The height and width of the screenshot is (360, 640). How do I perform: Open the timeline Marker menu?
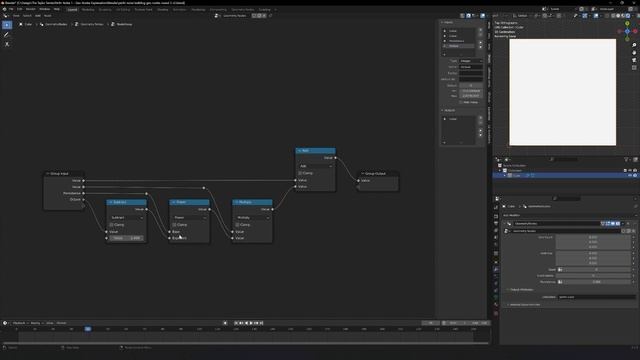61,323
